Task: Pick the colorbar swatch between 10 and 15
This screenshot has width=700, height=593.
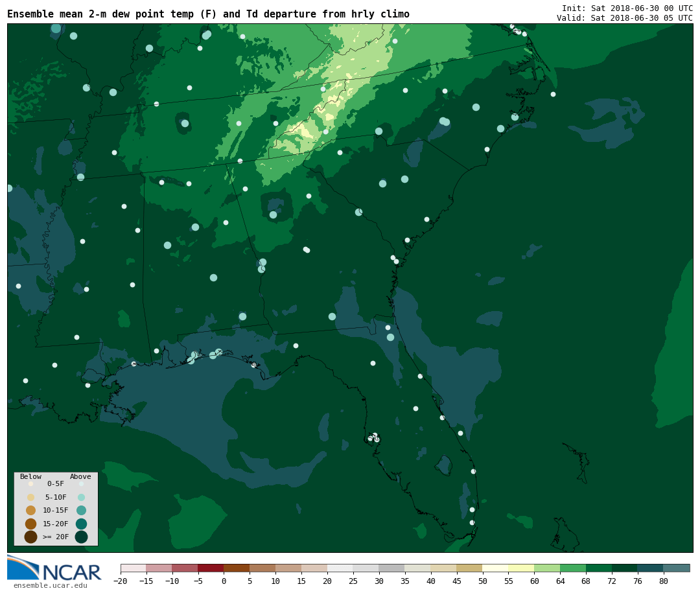Action: click(x=289, y=568)
